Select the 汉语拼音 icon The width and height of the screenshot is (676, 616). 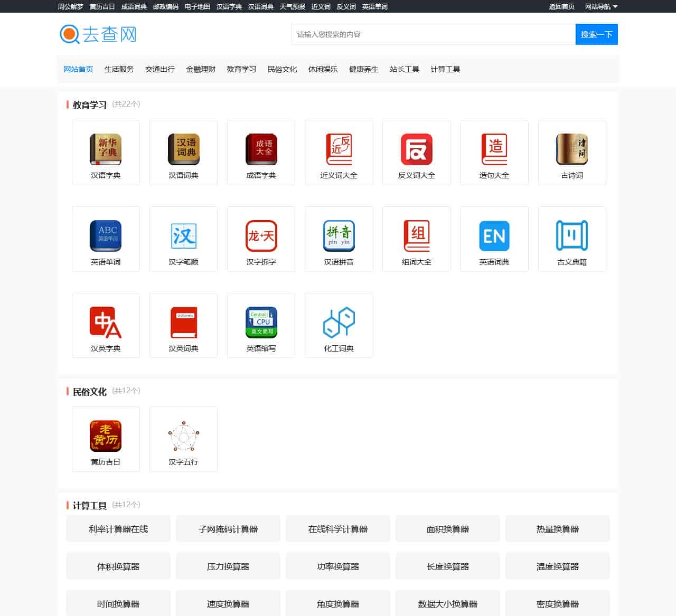(x=339, y=239)
